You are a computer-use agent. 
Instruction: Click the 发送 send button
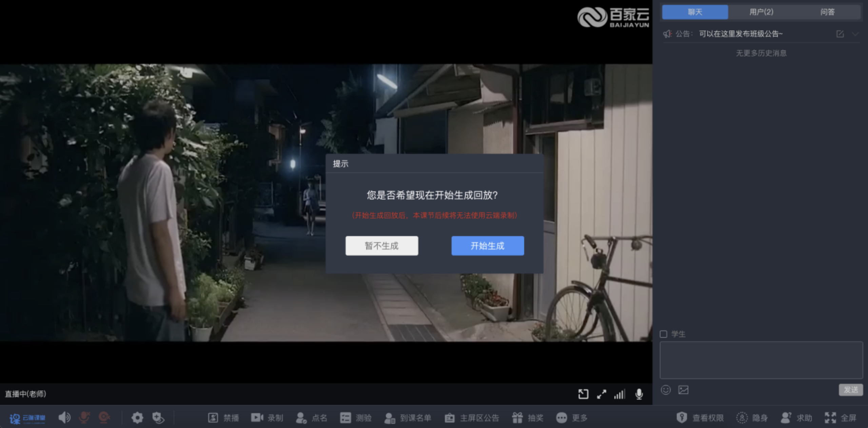point(851,390)
